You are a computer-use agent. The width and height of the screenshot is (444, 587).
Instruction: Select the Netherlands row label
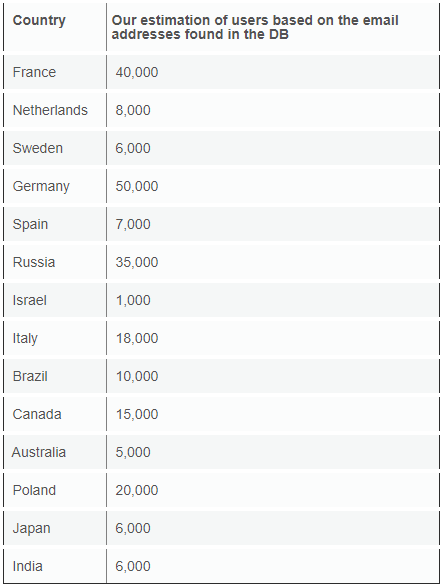pyautogui.click(x=50, y=110)
